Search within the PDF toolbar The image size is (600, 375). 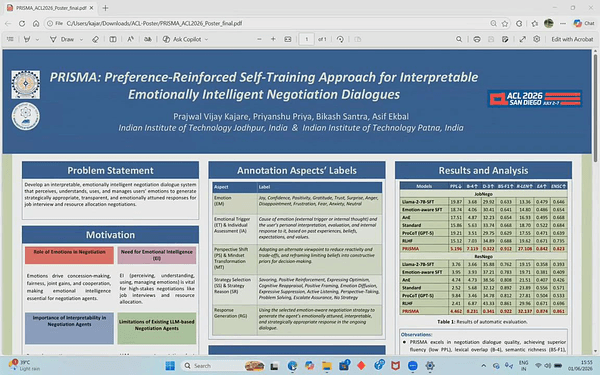(x=459, y=39)
